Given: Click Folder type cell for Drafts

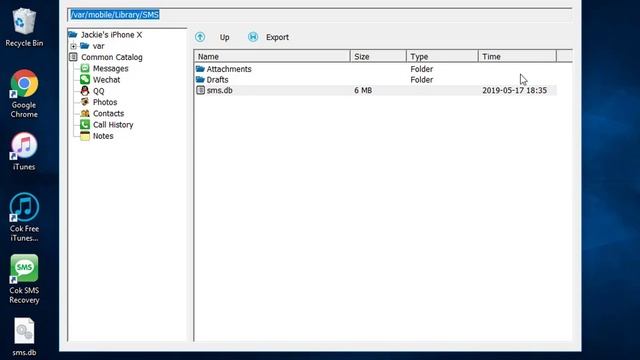Looking at the screenshot, I should tap(422, 80).
